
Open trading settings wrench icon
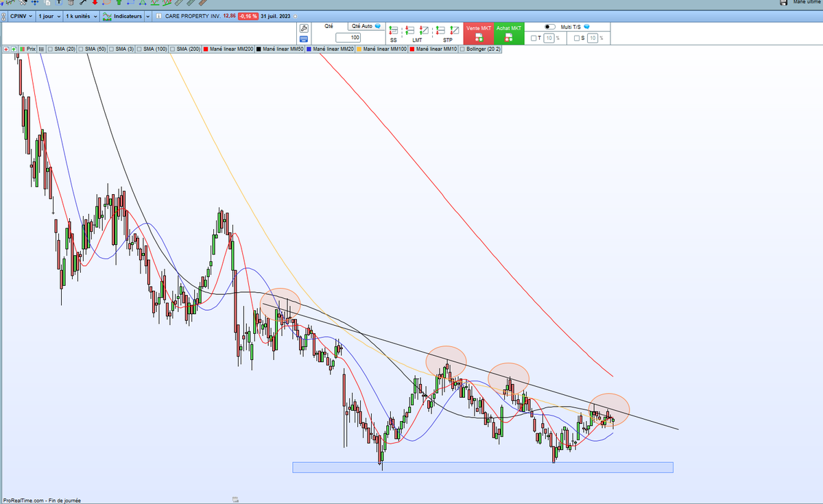tap(304, 29)
